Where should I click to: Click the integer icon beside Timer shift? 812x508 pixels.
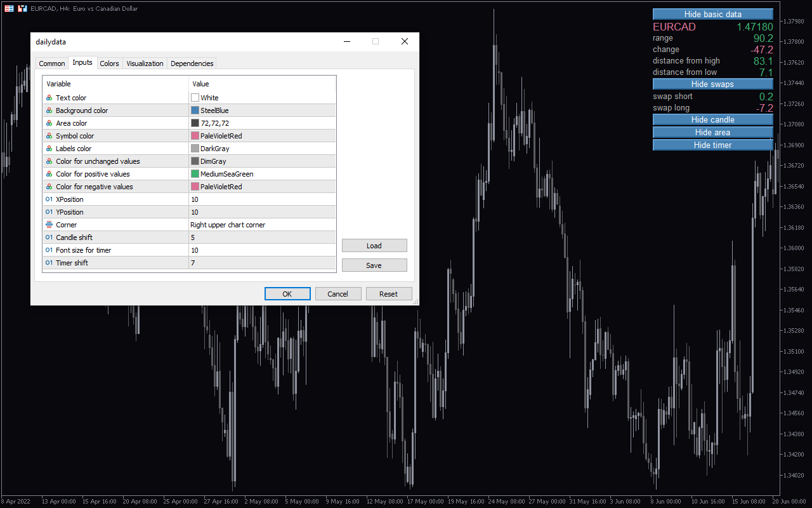(x=49, y=263)
